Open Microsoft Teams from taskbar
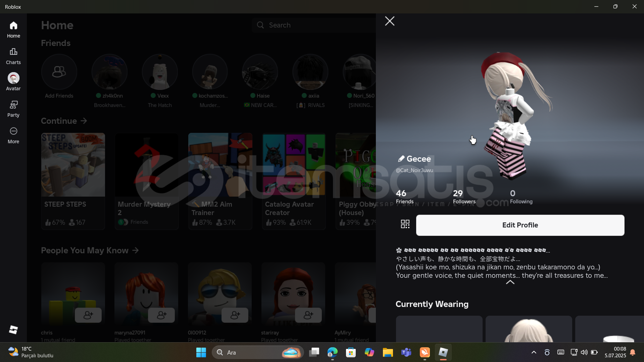Screen dimensions: 644x362 (406, 352)
